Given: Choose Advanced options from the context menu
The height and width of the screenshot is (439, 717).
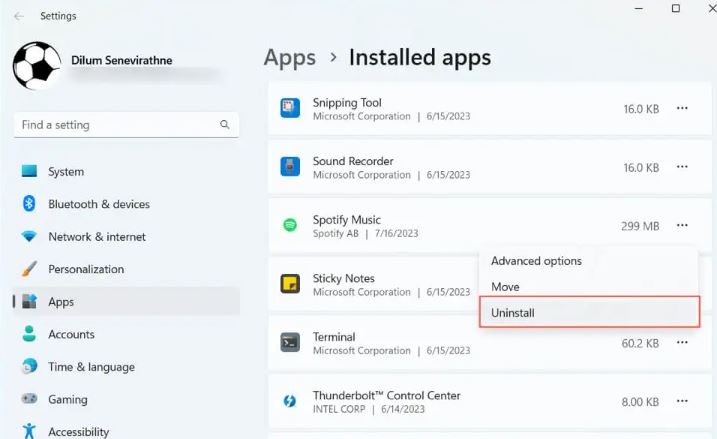Looking at the screenshot, I should click(x=589, y=261).
